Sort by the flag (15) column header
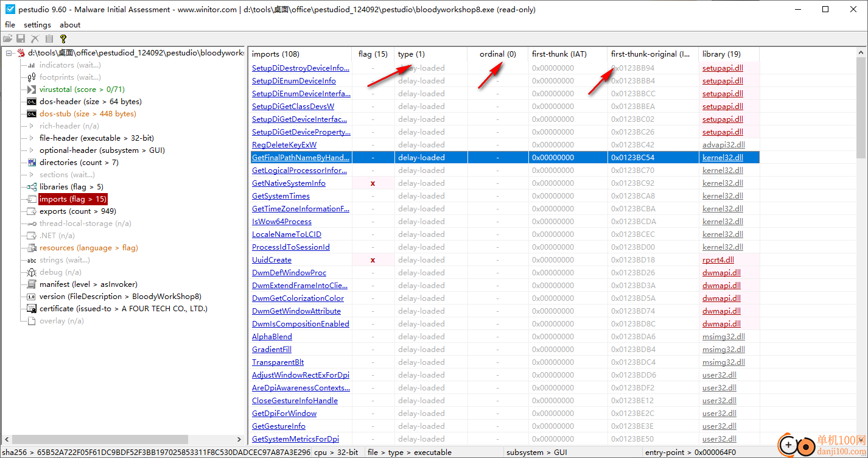Viewport: 868px width, 458px height. [373, 54]
